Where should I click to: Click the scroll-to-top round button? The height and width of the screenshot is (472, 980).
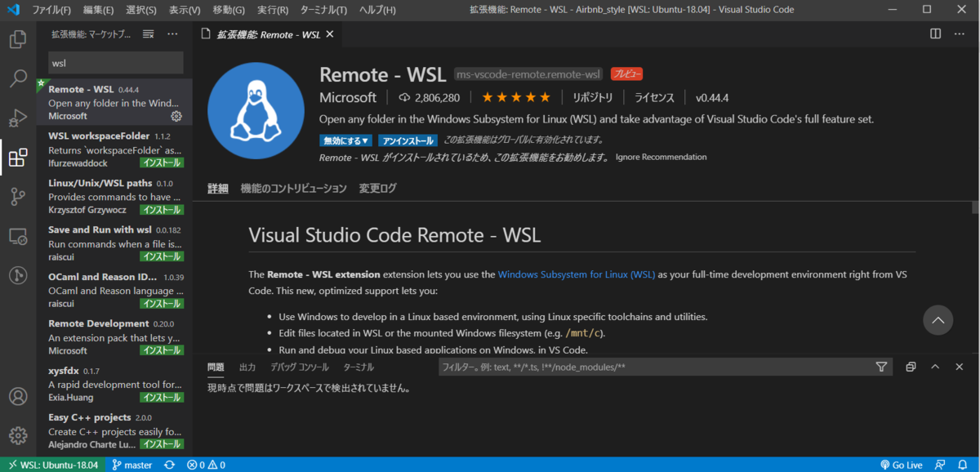coord(938,319)
